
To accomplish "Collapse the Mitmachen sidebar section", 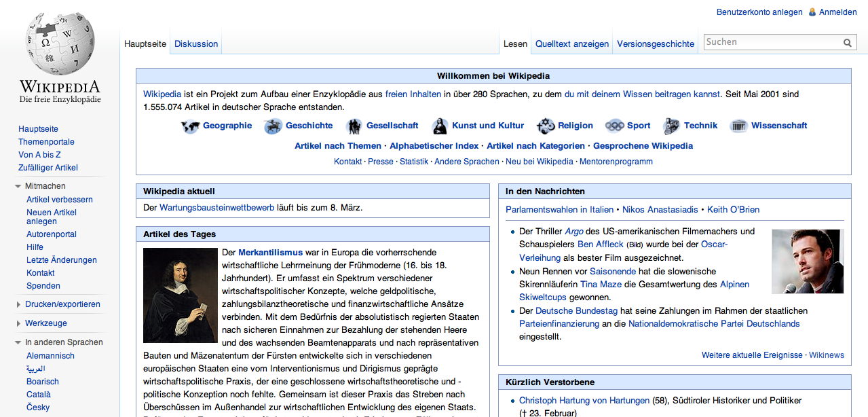I will (x=18, y=187).
